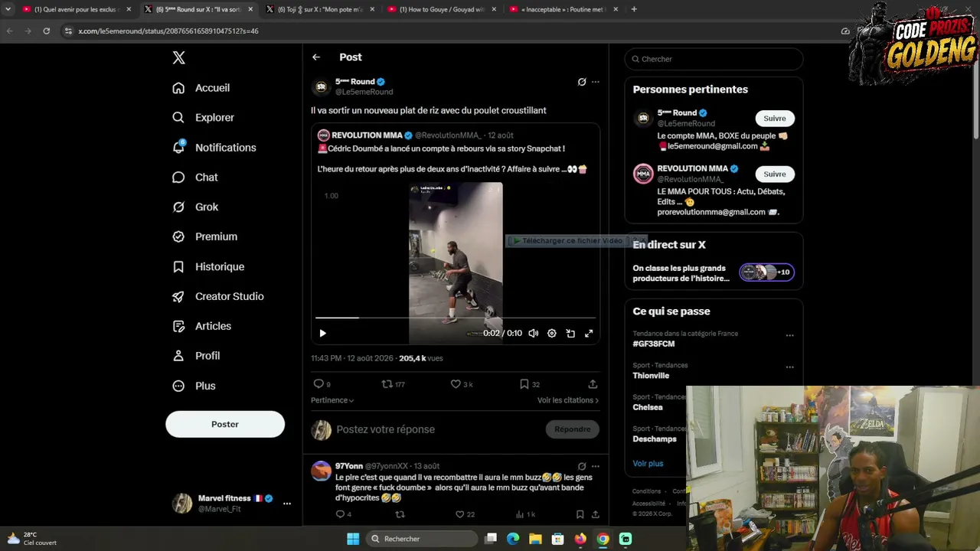
Task: Like the post with 3k likes
Action: (462, 384)
